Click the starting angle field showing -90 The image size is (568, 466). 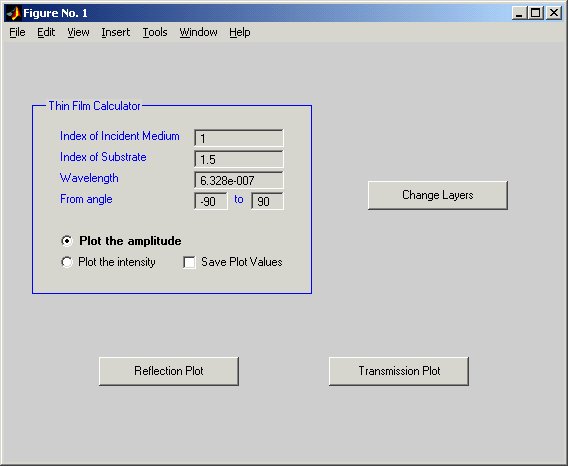click(211, 201)
